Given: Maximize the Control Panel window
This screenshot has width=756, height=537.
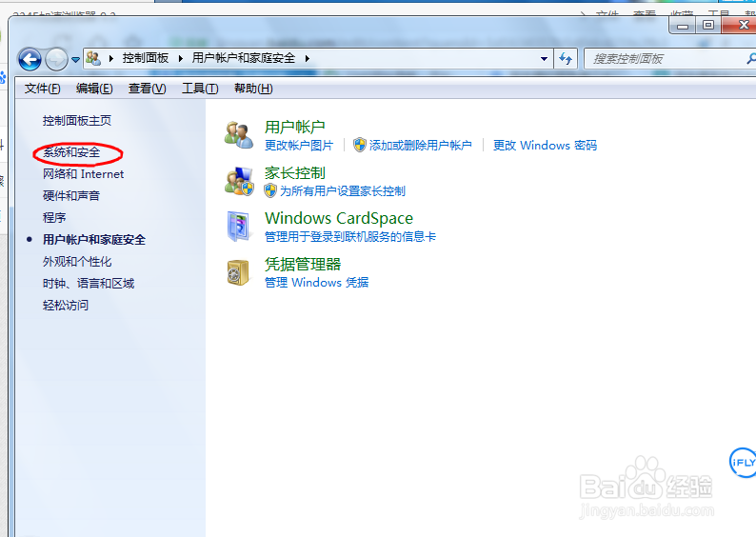Looking at the screenshot, I should pos(708,26).
